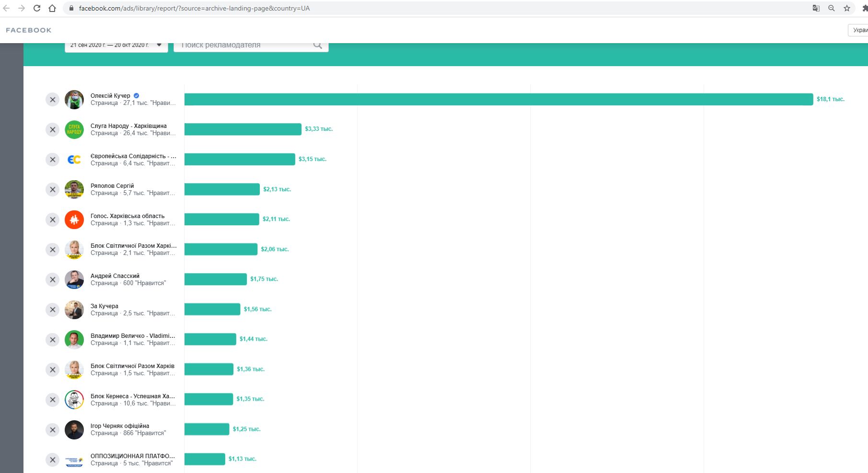
Task: Open browser extensions puzzle icon
Action: (x=864, y=8)
